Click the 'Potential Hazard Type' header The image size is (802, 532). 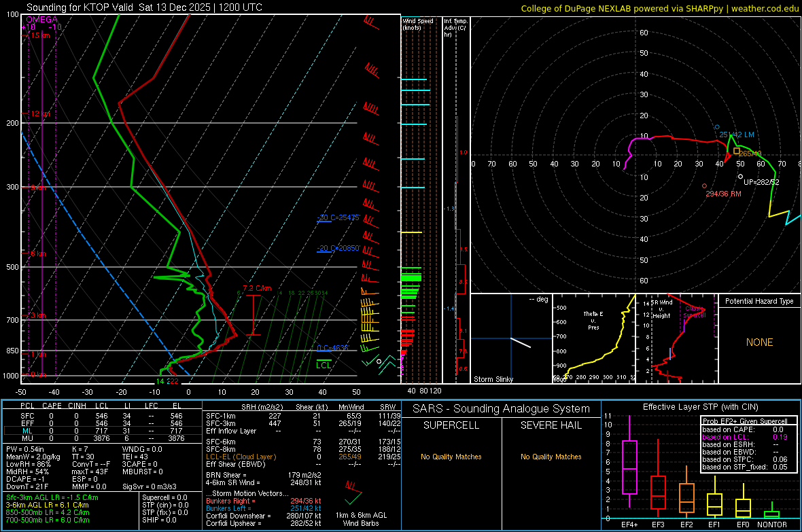759,301
